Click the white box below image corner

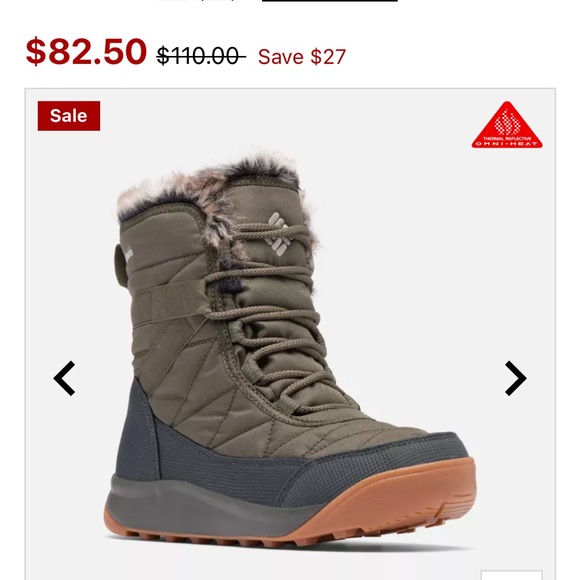512,575
